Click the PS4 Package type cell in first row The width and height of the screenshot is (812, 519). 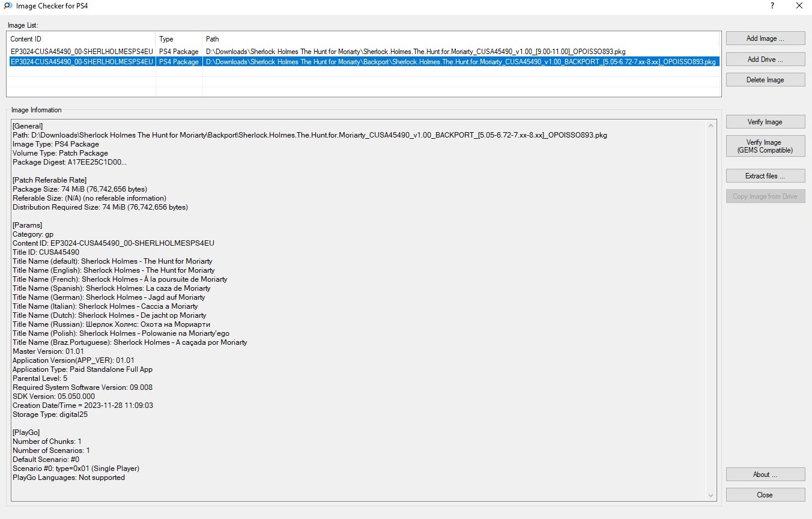point(179,52)
